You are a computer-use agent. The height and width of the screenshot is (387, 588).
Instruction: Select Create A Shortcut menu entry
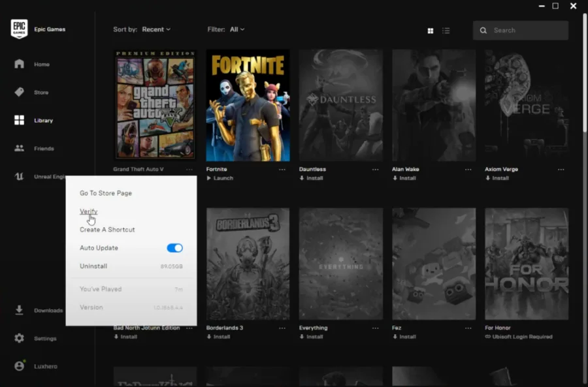coord(107,230)
